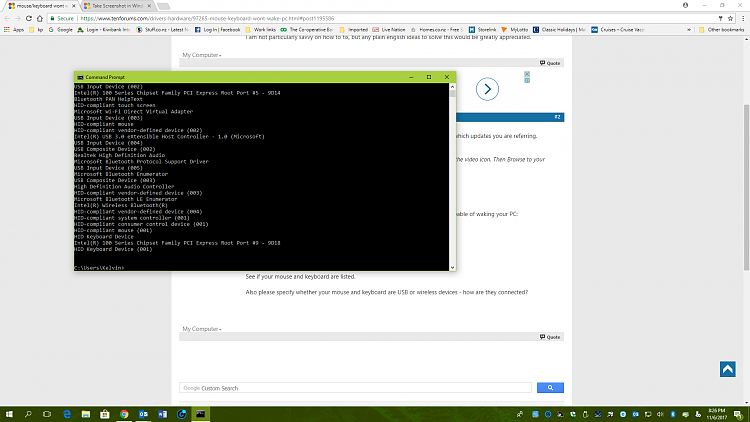The height and width of the screenshot is (422, 750).
Task: Expand the upper My Computer dropdown
Action: [201, 55]
